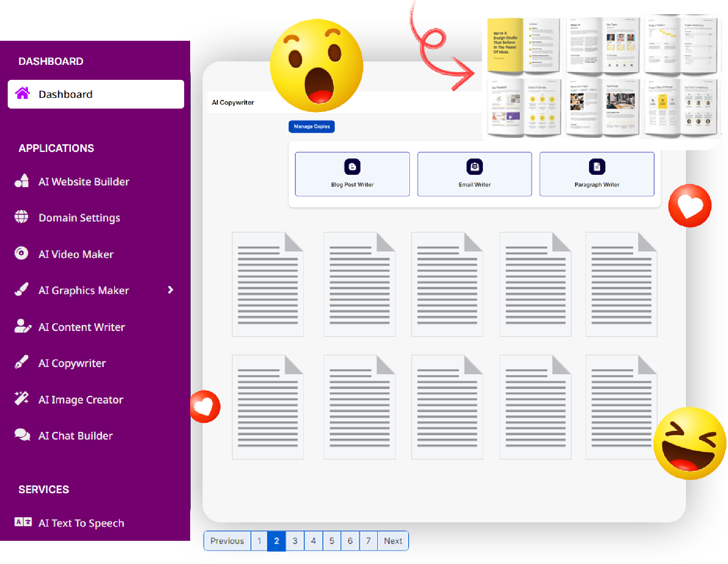
Task: Click the AI Content Writer user icon
Action: point(22,326)
